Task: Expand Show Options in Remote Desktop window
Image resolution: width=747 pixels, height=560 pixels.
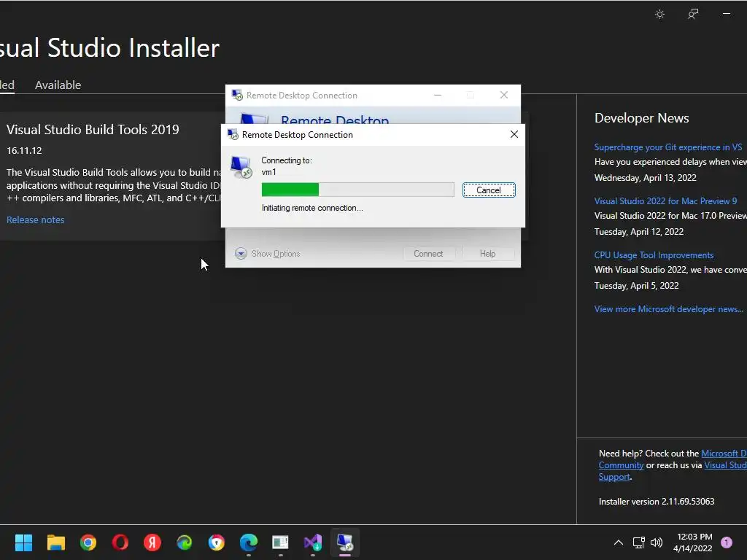Action: click(268, 253)
